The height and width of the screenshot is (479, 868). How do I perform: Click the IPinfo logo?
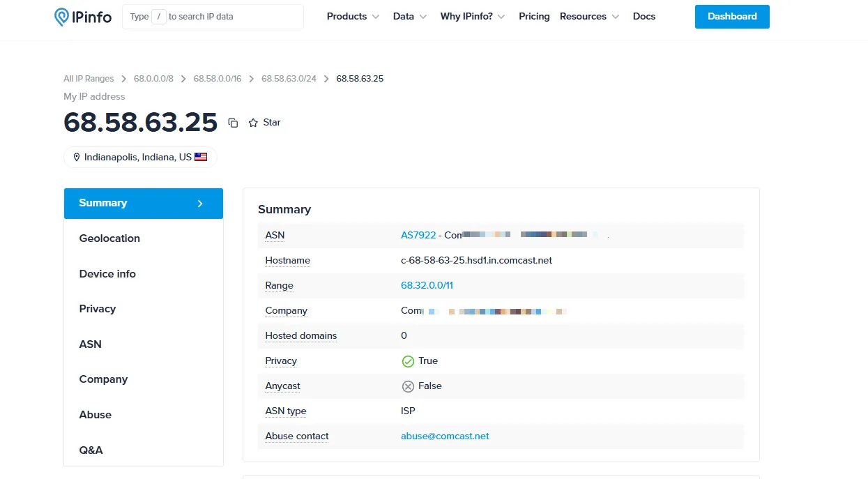point(83,17)
